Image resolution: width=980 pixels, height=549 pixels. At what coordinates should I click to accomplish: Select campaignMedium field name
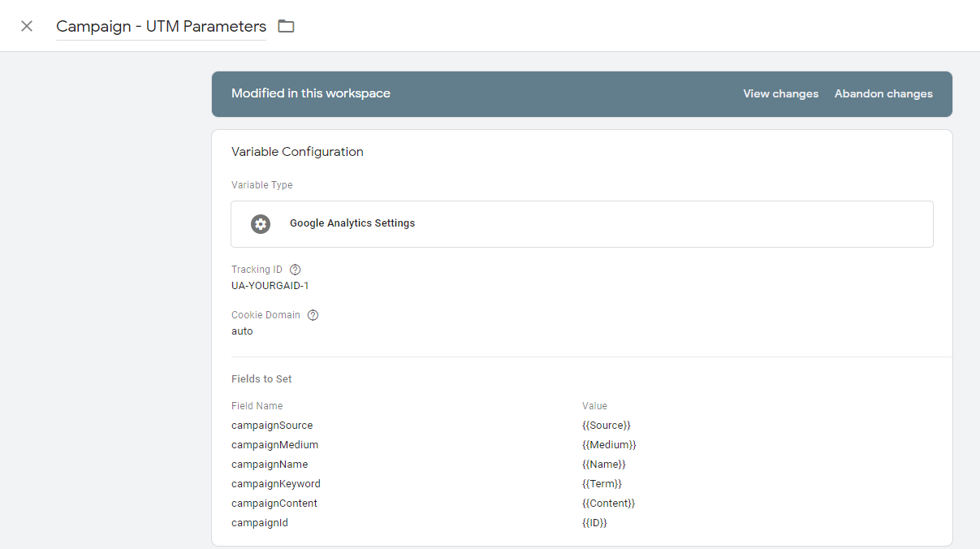pos(274,445)
